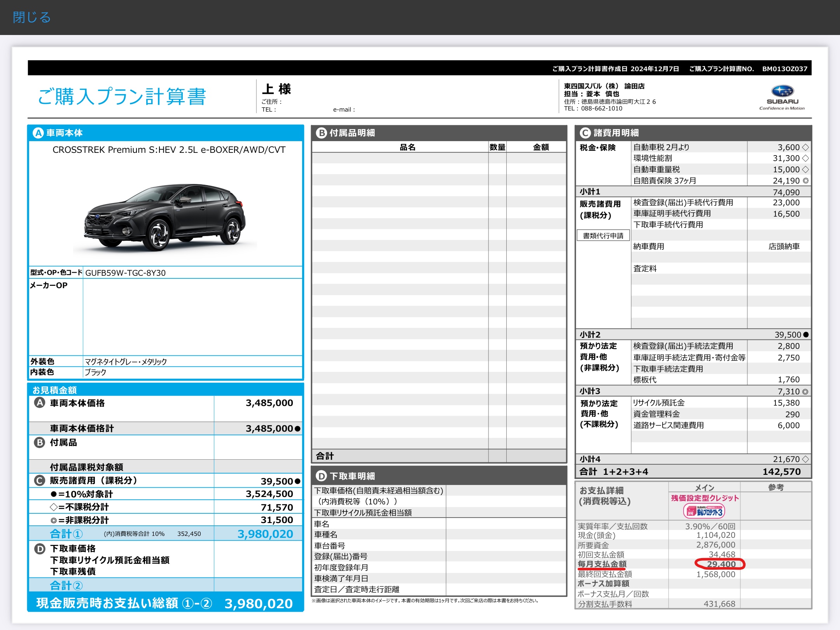Viewport: 840px width, 630px height.
Task: Click the メイン payment column header
Action: coord(704,488)
